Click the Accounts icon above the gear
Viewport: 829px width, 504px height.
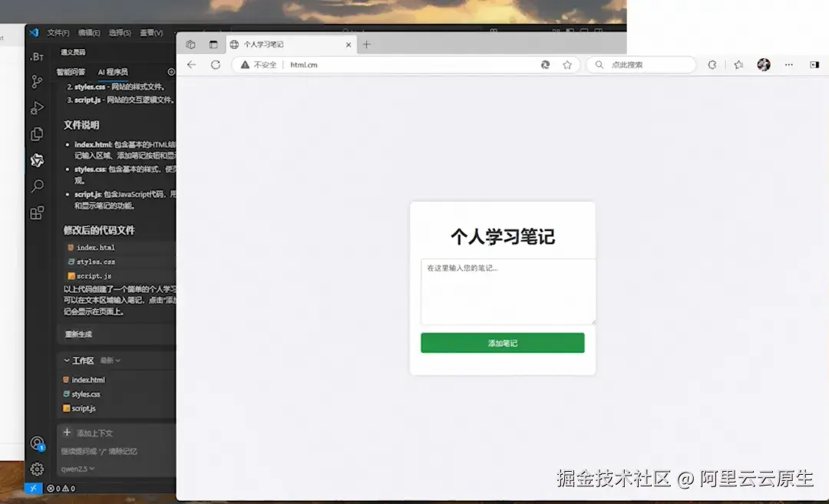click(37, 443)
